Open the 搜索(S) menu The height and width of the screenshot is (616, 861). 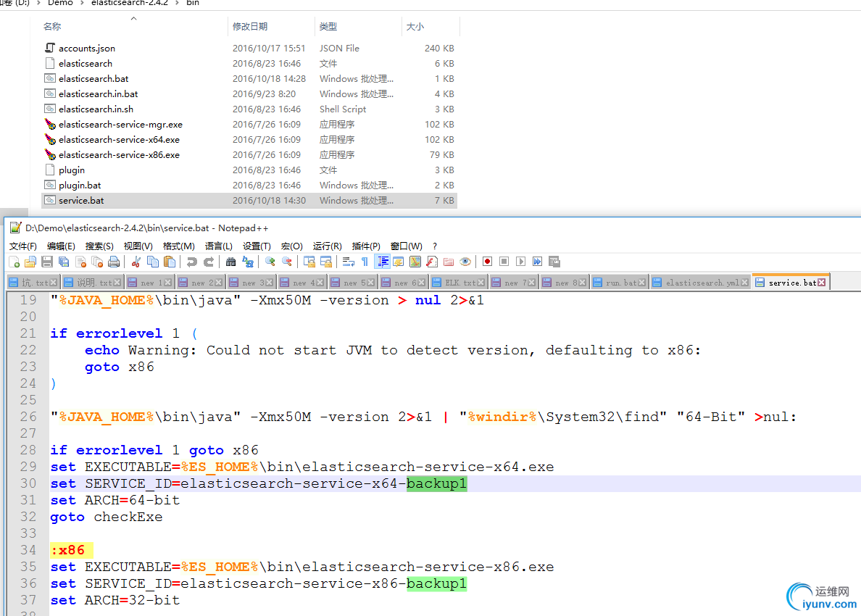99,246
